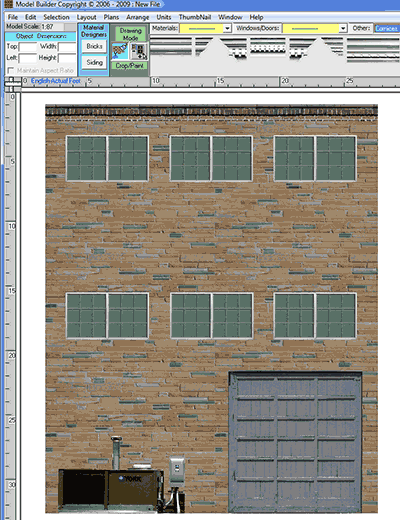
Task: Select the second peaked cornice thumbnail
Action: (x=316, y=48)
